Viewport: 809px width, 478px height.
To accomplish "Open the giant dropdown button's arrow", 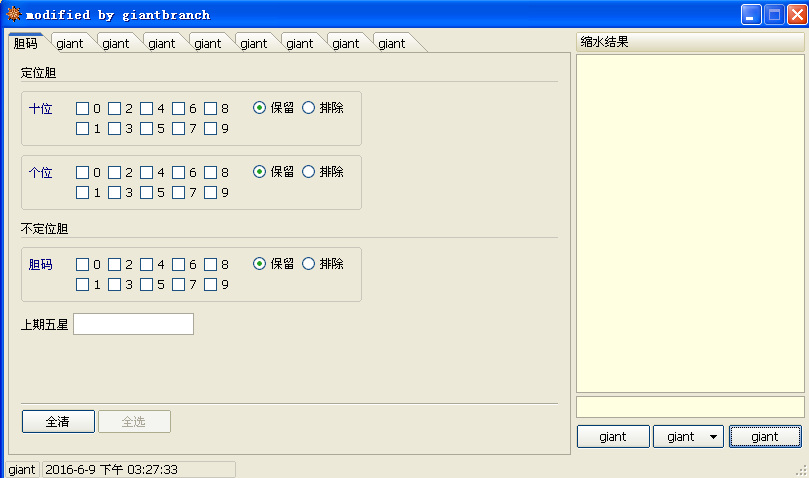I will (714, 437).
